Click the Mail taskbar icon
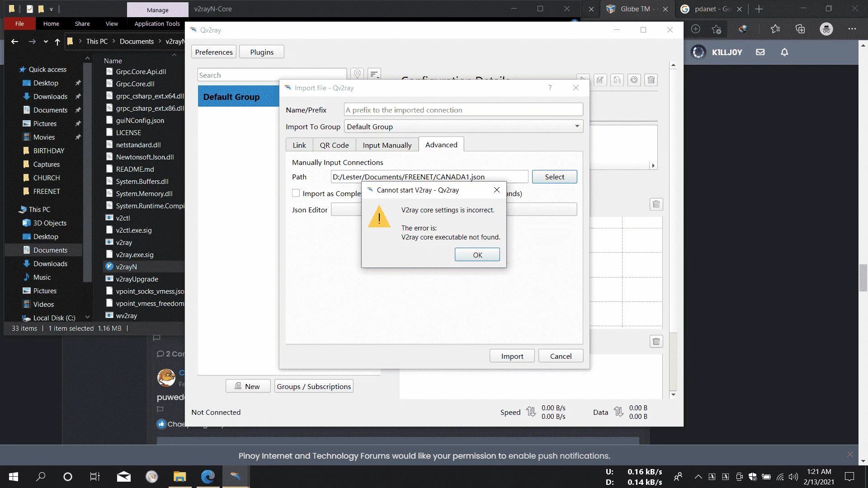 click(x=123, y=477)
